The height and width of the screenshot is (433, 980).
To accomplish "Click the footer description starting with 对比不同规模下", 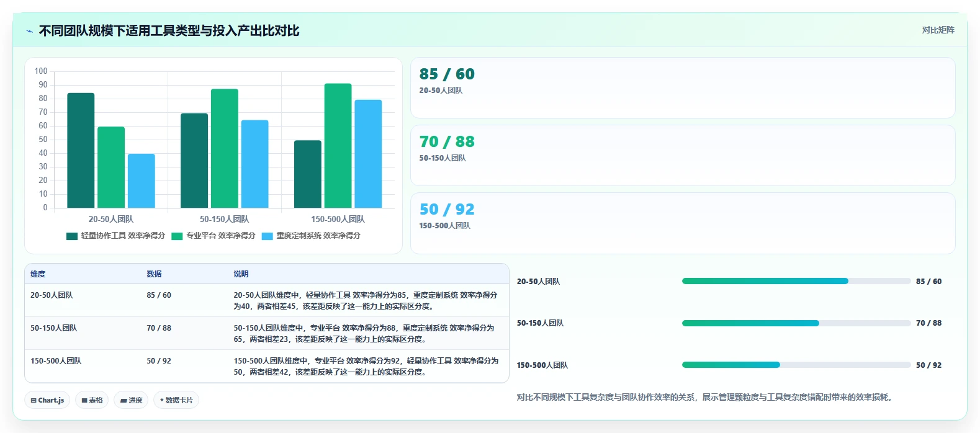I will tap(706, 398).
